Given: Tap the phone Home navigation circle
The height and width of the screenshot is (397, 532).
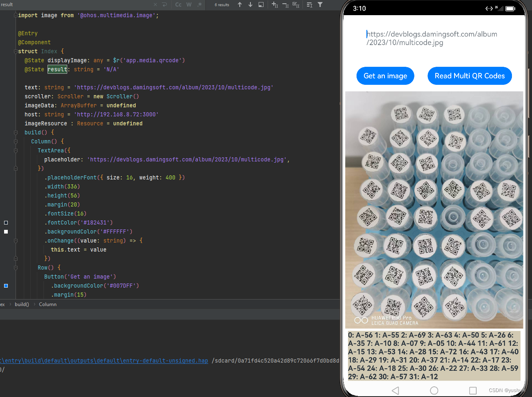Looking at the screenshot, I should (x=434, y=390).
